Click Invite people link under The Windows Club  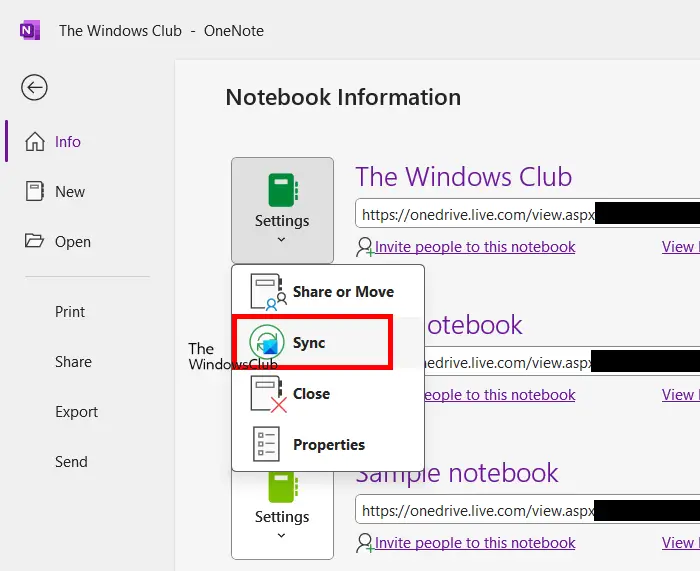pyautogui.click(x=475, y=247)
